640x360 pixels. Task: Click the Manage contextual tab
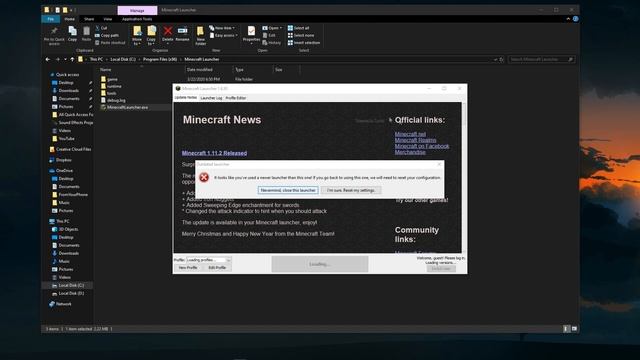pos(137,10)
